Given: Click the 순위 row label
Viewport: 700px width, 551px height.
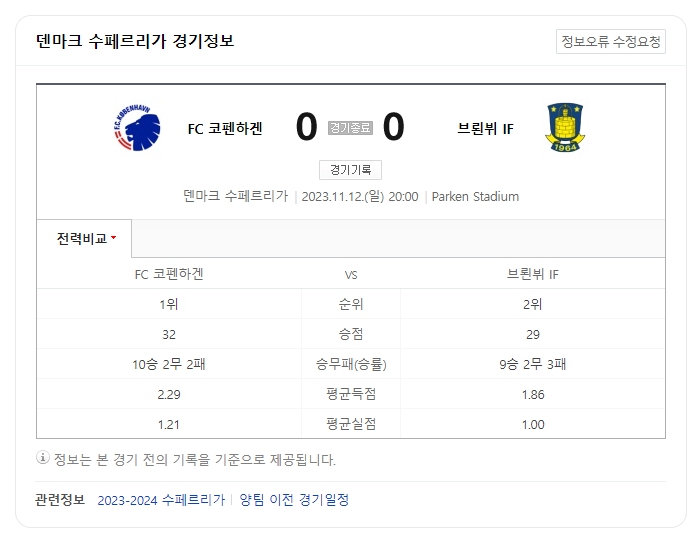Looking at the screenshot, I should (x=350, y=304).
